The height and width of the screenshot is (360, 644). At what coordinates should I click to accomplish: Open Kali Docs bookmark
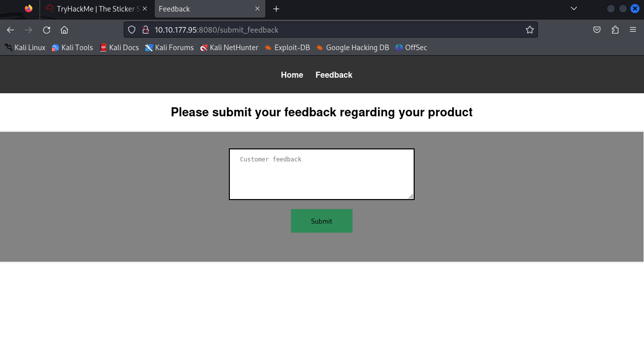pyautogui.click(x=119, y=48)
